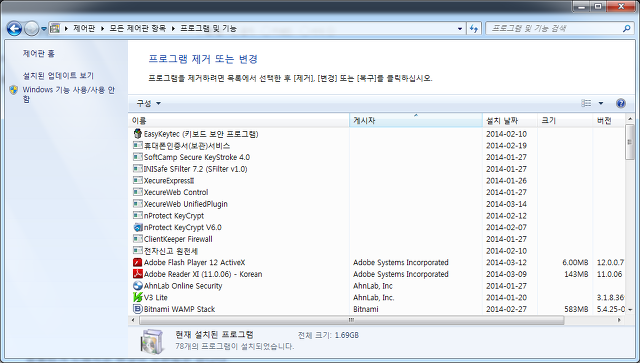Click icon of 전자신고 원천세 row
Image resolution: width=640 pixels, height=363 pixels.
point(138,250)
